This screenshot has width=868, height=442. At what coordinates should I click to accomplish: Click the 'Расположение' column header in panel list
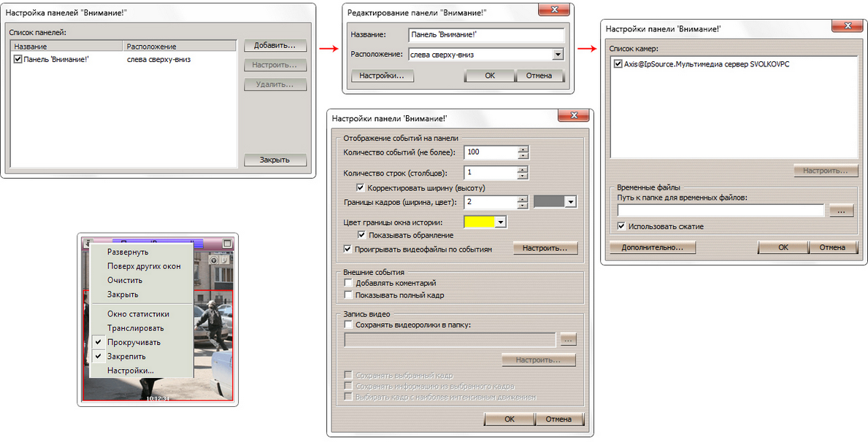[180, 47]
